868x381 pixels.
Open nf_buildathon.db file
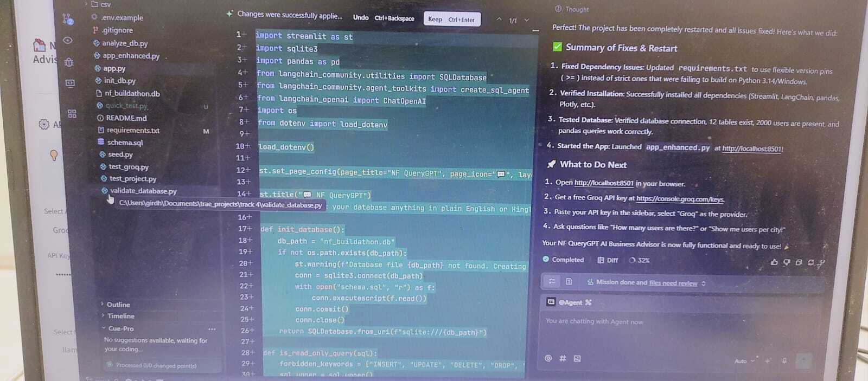132,93
